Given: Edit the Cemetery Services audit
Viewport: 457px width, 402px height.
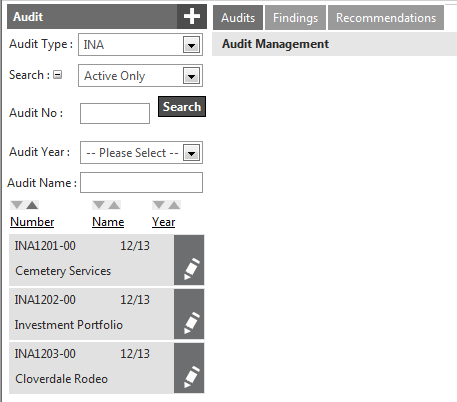Looking at the screenshot, I should (x=189, y=260).
